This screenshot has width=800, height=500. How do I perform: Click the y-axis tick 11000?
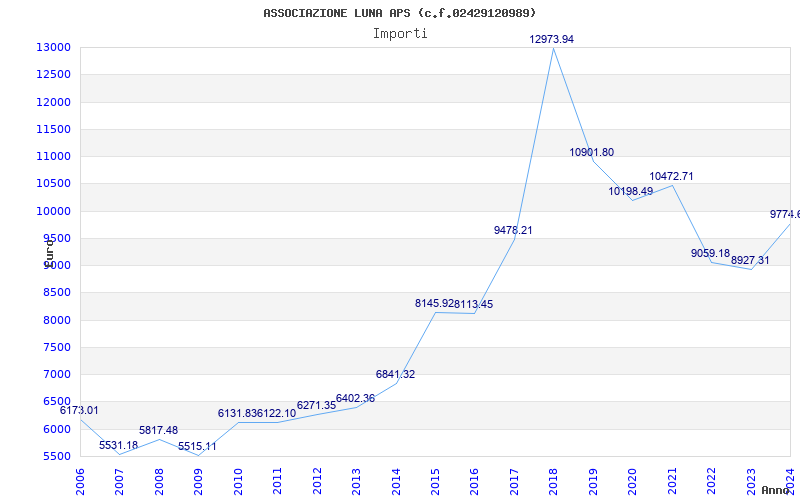click(x=53, y=157)
